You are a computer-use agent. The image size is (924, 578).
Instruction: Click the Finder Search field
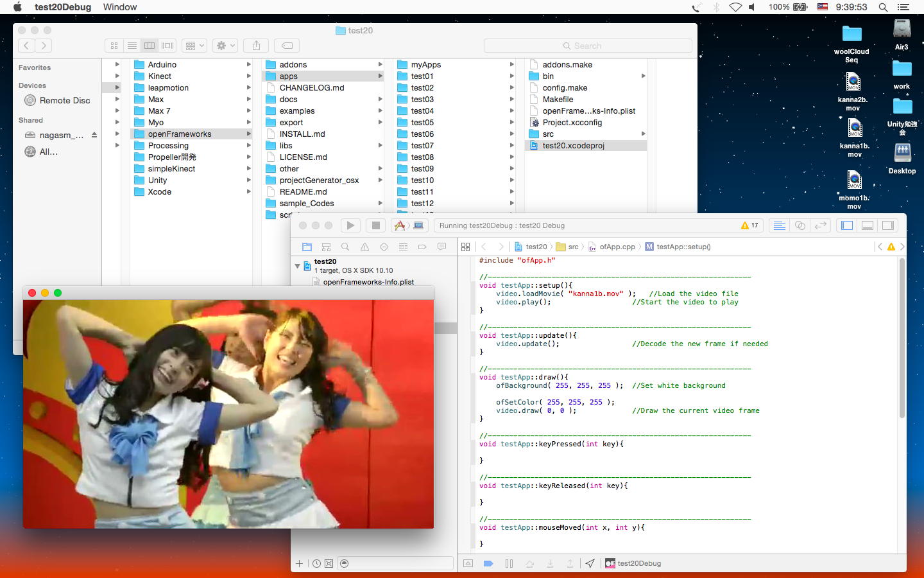(x=587, y=46)
